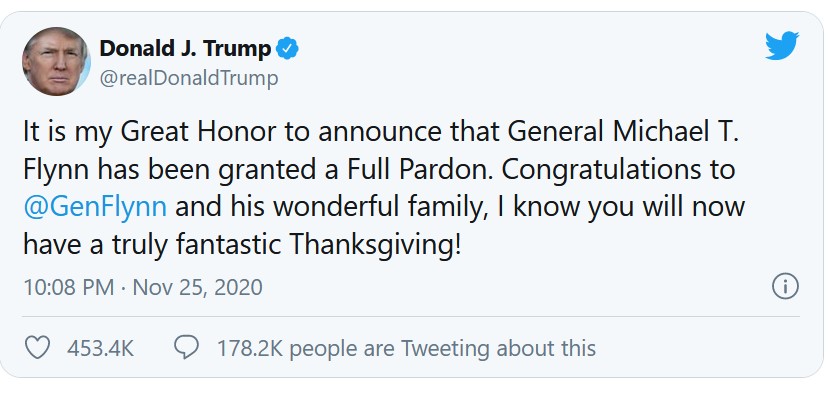
Task: Visit the @realDonaldTrump handle link
Action: [189, 78]
